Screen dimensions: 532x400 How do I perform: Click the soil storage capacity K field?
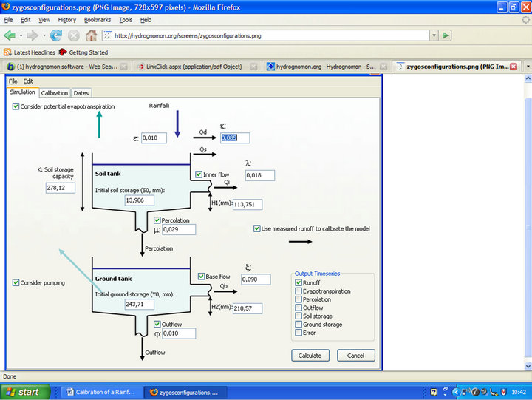pyautogui.click(x=61, y=188)
